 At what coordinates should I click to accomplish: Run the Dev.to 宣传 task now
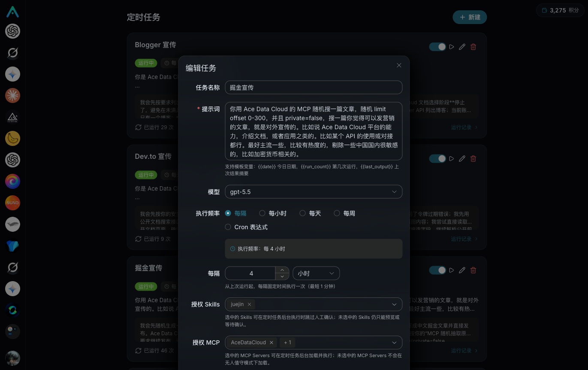(452, 158)
